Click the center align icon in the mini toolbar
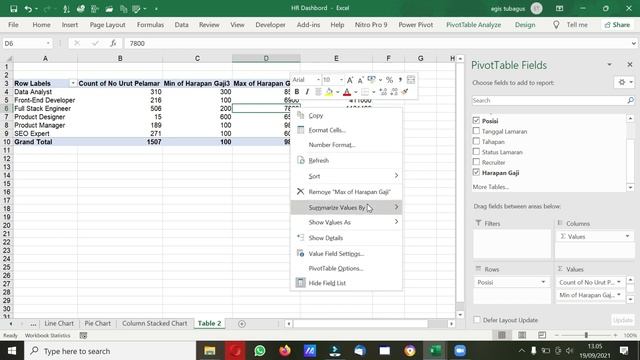The image size is (640, 360). point(318,92)
